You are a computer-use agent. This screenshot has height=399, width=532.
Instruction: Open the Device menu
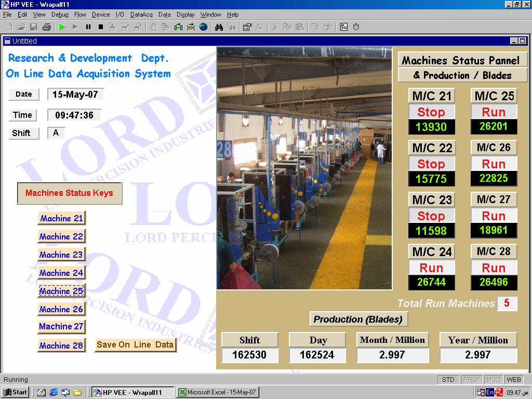pyautogui.click(x=101, y=15)
